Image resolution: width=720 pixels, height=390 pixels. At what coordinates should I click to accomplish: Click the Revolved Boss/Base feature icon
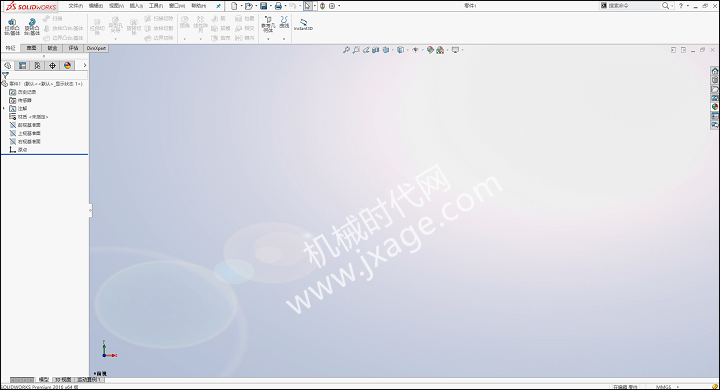pyautogui.click(x=32, y=27)
